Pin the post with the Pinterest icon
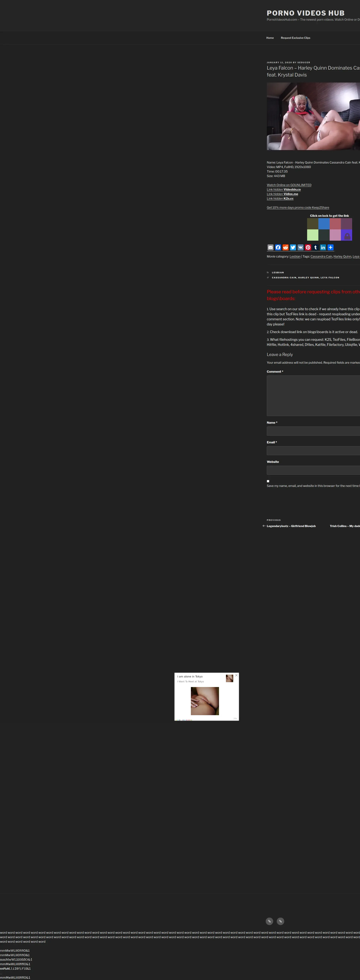This screenshot has height=980, width=360. tap(308, 247)
